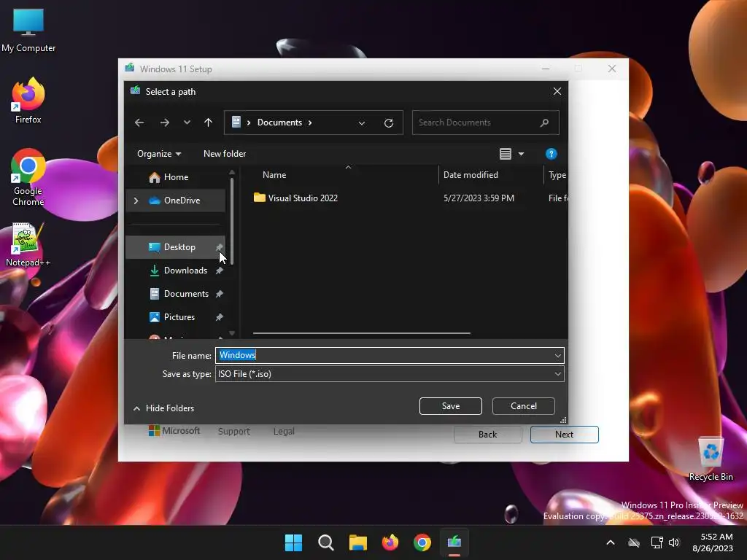Click the pin icon next to Documents
This screenshot has width=747, height=560.
tap(219, 294)
